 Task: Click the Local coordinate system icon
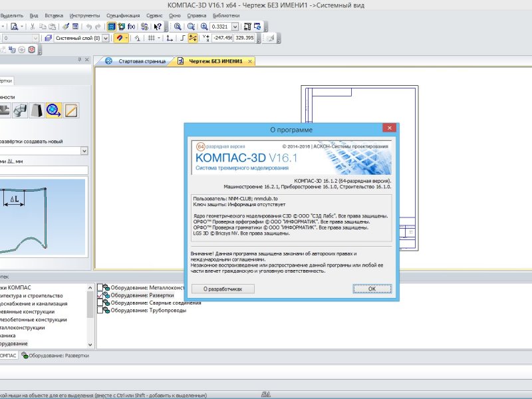pyautogui.click(x=170, y=38)
